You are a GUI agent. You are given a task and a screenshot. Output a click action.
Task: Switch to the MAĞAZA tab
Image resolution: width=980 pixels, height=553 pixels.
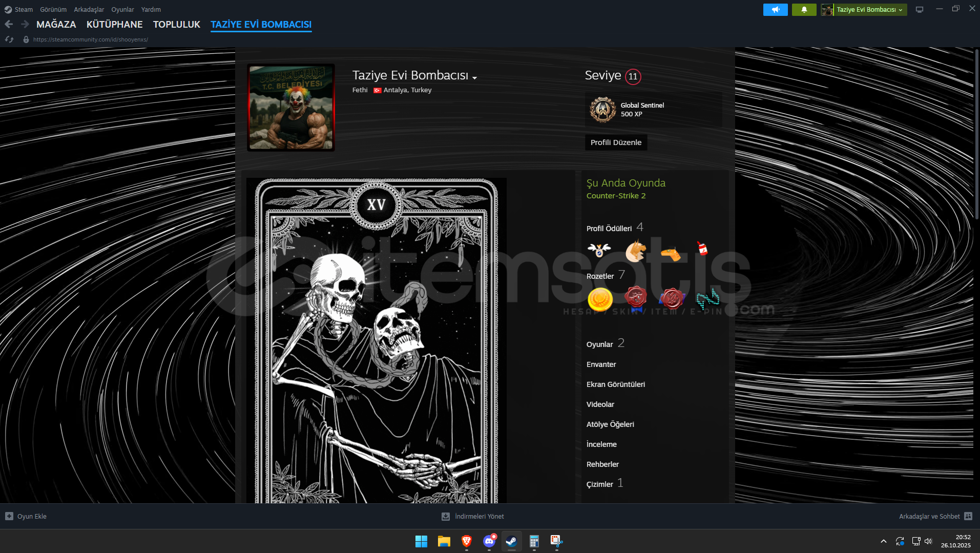(56, 25)
